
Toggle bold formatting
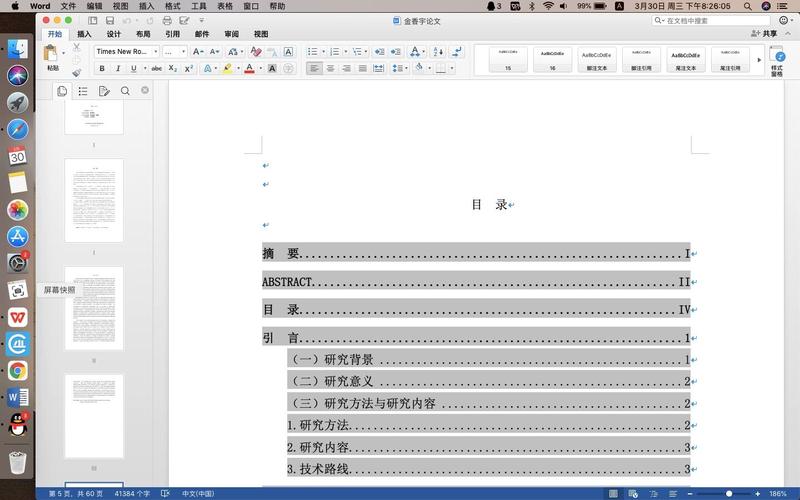tap(102, 68)
